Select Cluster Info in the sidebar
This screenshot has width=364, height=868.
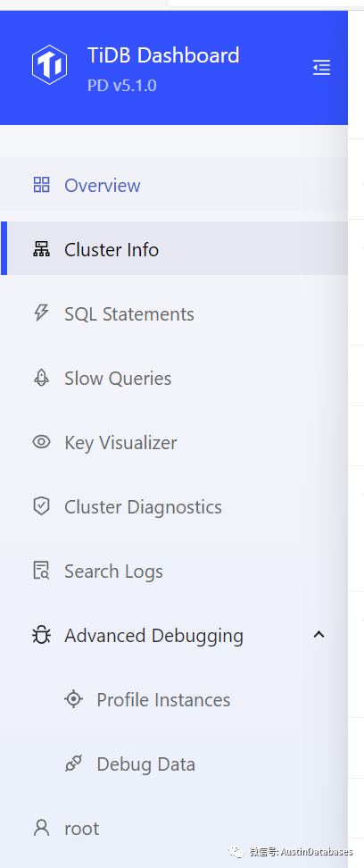174,248
